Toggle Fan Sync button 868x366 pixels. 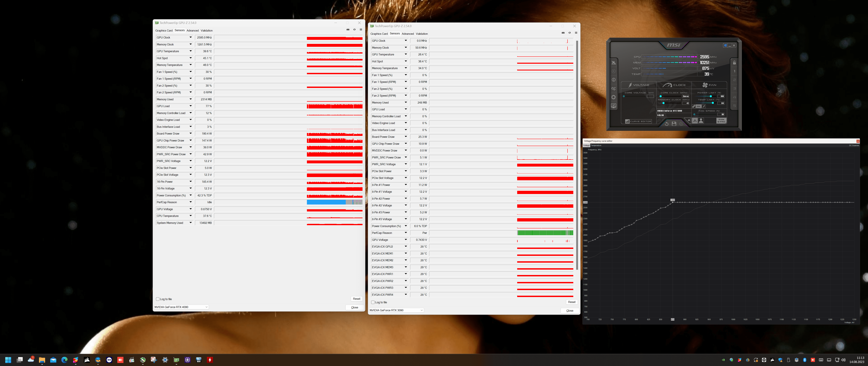[721, 120]
